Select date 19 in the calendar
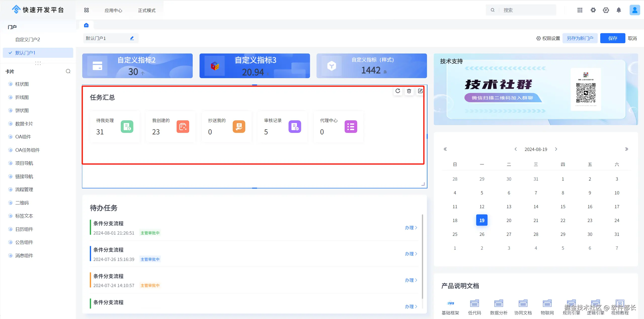The height and width of the screenshot is (319, 644). [482, 220]
